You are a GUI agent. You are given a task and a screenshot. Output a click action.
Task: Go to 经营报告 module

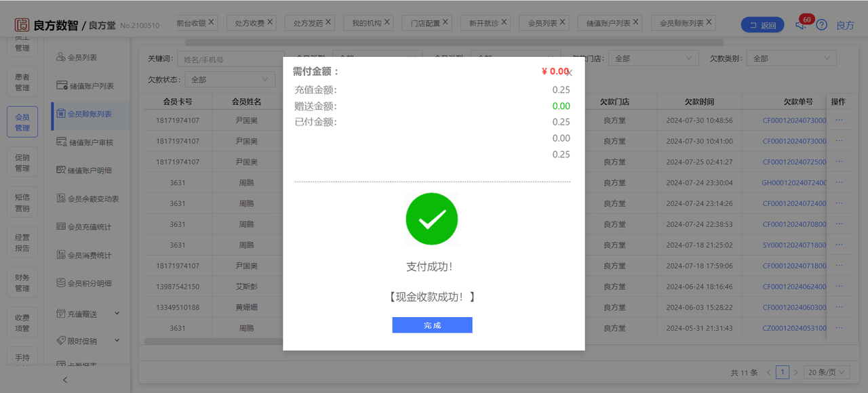(22, 243)
